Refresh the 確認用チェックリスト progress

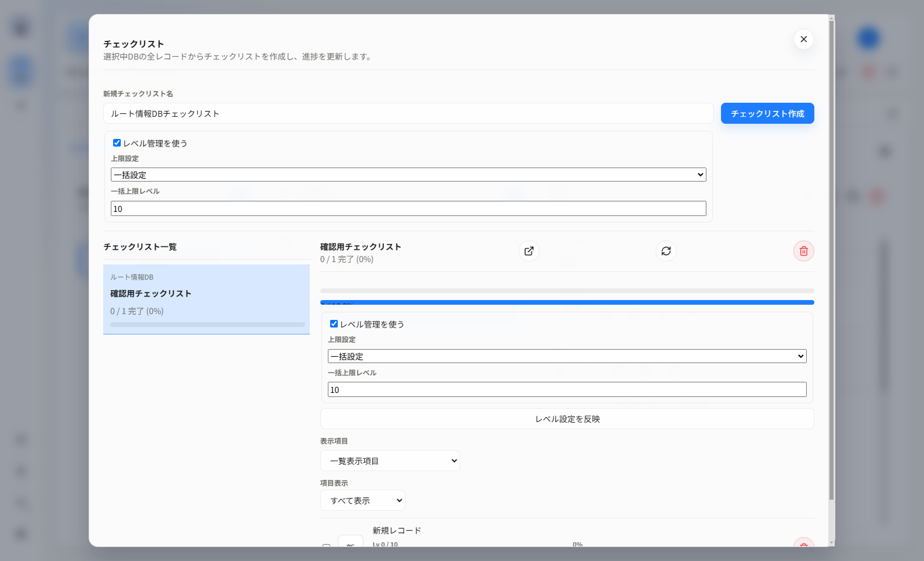tap(666, 251)
